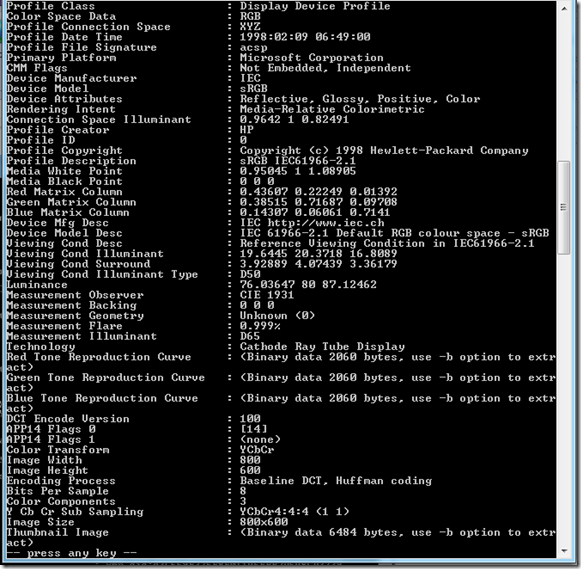The width and height of the screenshot is (581, 569).
Task: Click the vertical scrollbar thumb grip
Action: coord(564,207)
